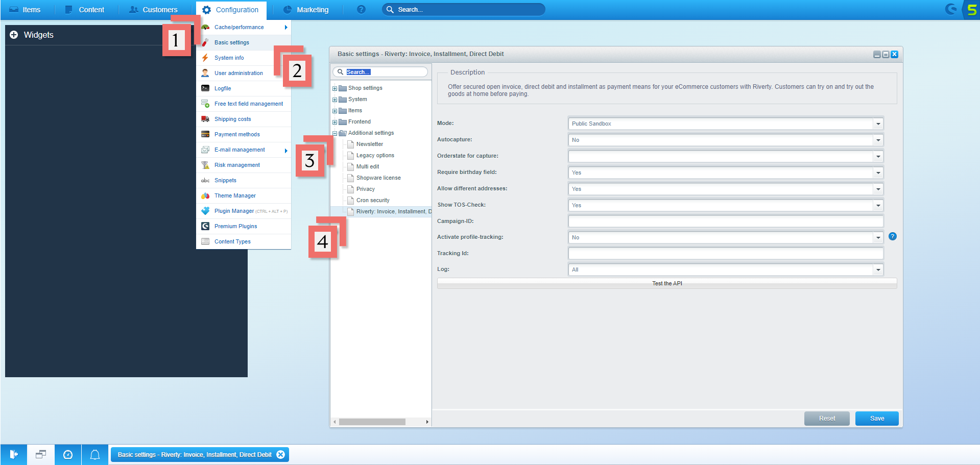Screen dimensions: 980x465
Task: Click the Plugin Manager icon in menu
Action: click(205, 211)
